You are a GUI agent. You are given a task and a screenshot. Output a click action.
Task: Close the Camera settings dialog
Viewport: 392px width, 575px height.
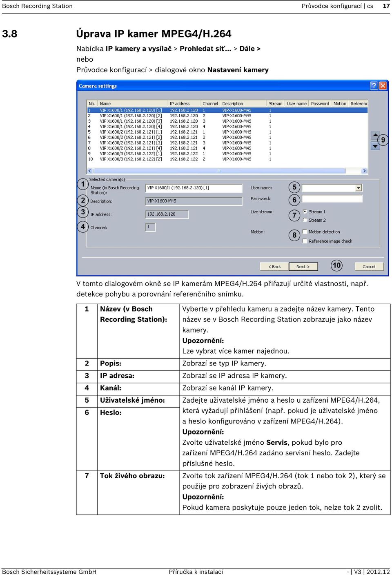point(383,86)
